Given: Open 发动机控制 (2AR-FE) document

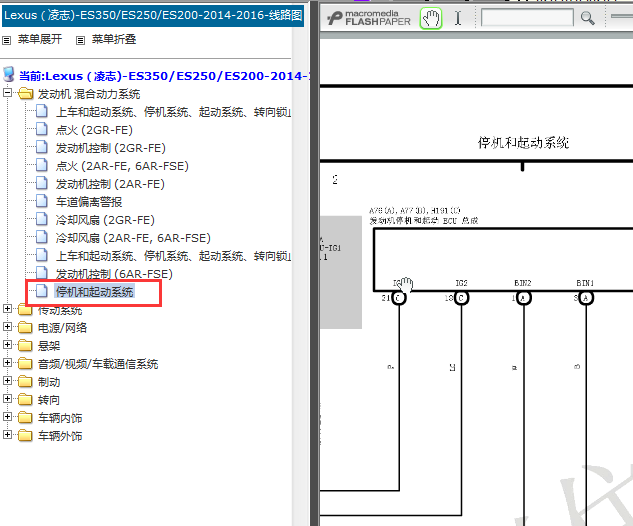Looking at the screenshot, I should coord(110,184).
